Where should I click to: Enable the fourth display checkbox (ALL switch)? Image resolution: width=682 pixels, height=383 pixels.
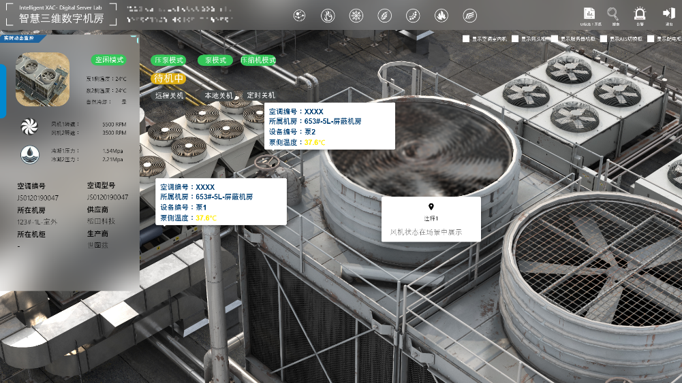603,39
